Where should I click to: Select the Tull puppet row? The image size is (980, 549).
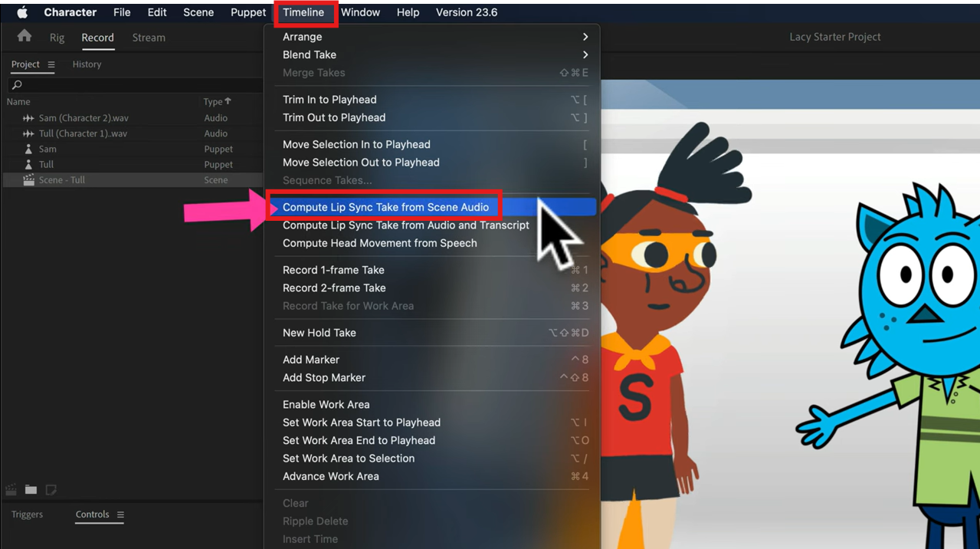[133, 164]
